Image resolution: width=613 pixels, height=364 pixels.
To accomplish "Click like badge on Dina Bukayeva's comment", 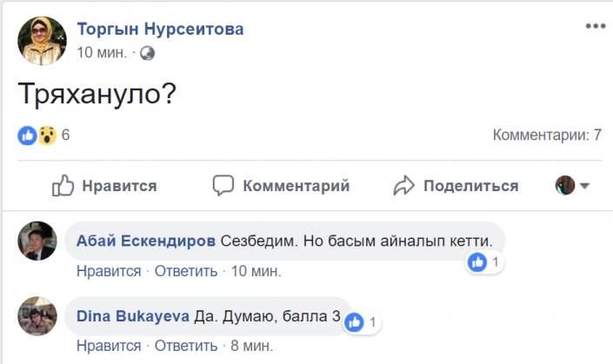I will click(x=355, y=322).
